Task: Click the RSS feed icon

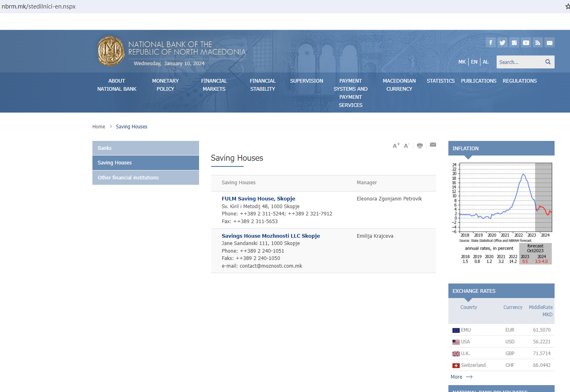Action: point(538,43)
